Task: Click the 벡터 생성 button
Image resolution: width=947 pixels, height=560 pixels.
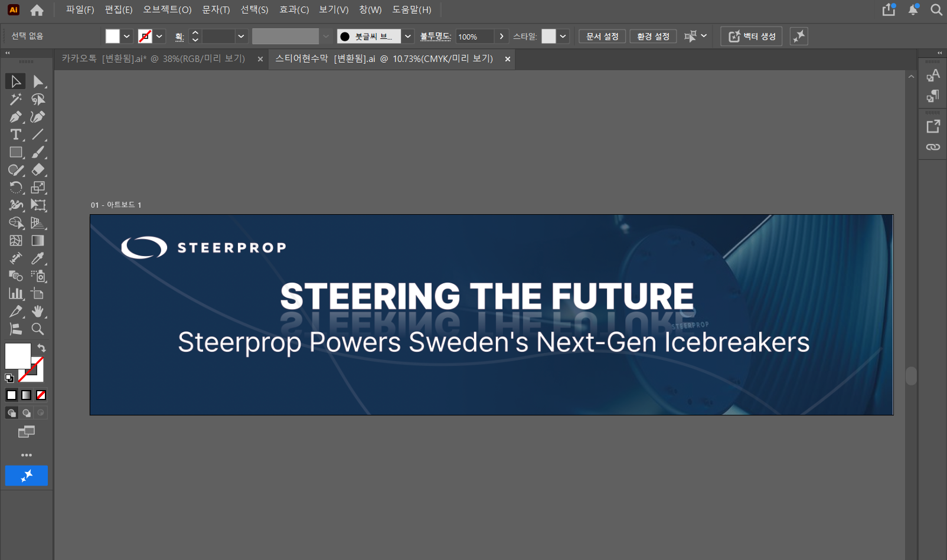Action: 752,37
